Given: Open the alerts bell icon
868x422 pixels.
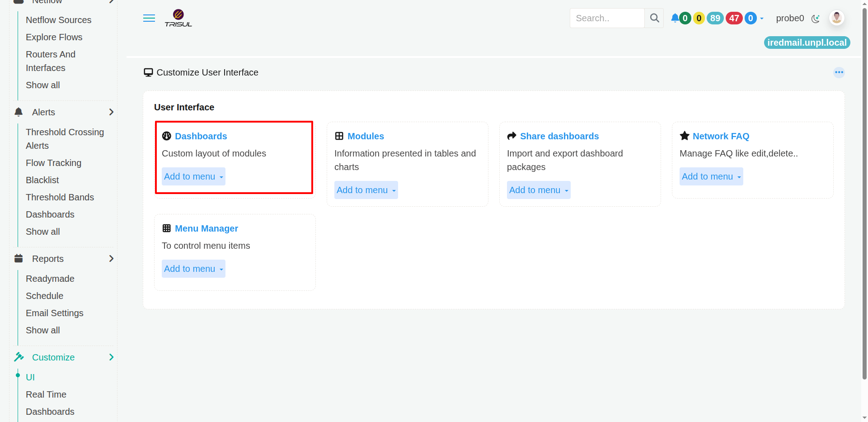Looking at the screenshot, I should (x=675, y=18).
